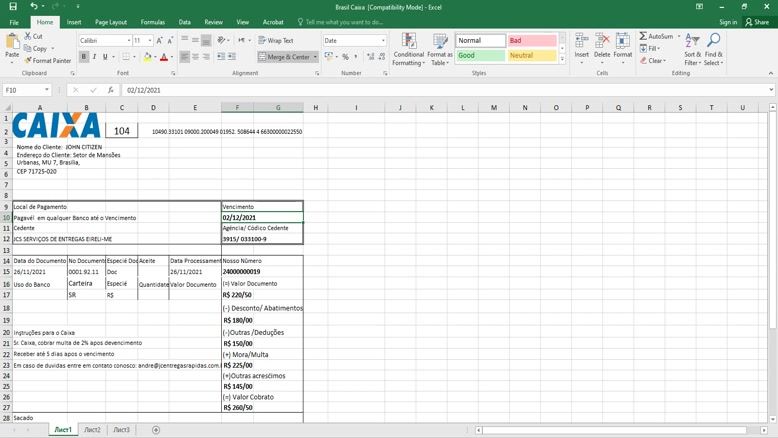
Task: Apply the Good cell style
Action: point(480,56)
